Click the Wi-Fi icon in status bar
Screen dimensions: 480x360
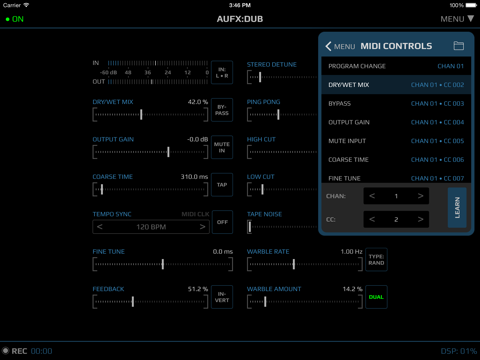[26, 5]
